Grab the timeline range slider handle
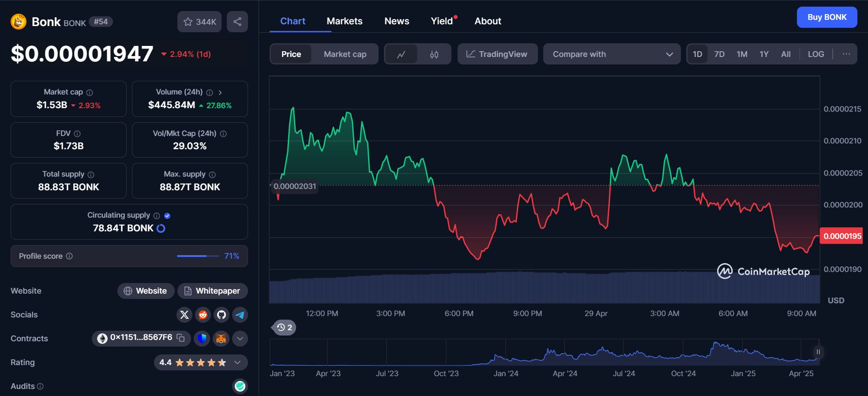Screen dimensions: 868x396 click(818, 352)
